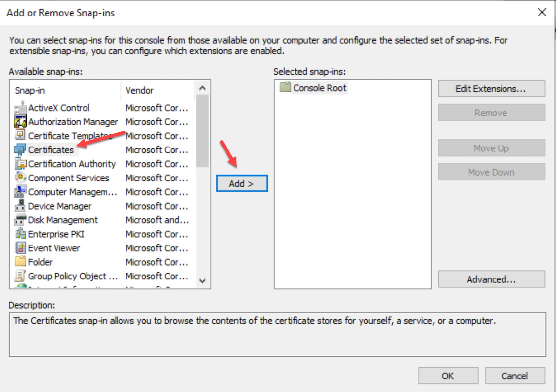
Task: Select Group Policy Object snap-in name
Action: [73, 276]
